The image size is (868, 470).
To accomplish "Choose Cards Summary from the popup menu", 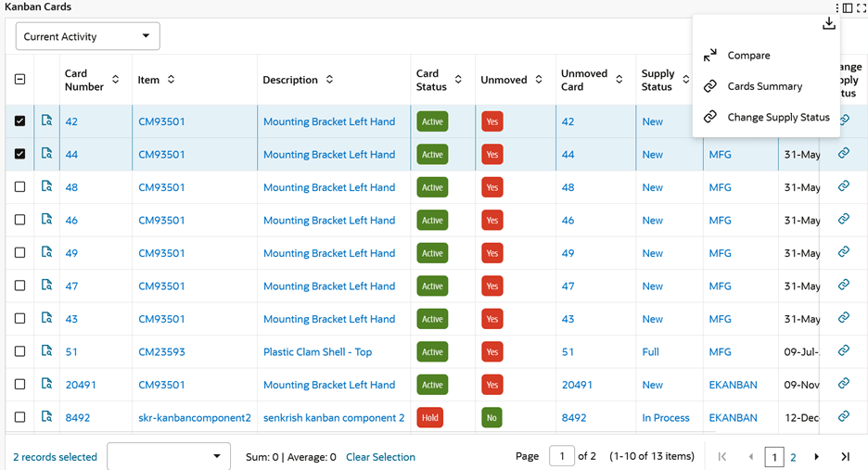I will (764, 86).
